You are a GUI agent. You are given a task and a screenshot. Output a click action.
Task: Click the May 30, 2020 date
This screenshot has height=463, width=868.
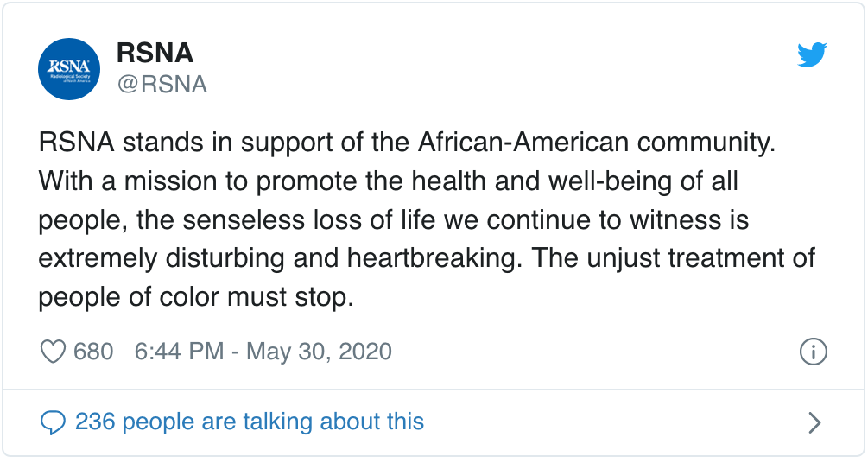319,352
